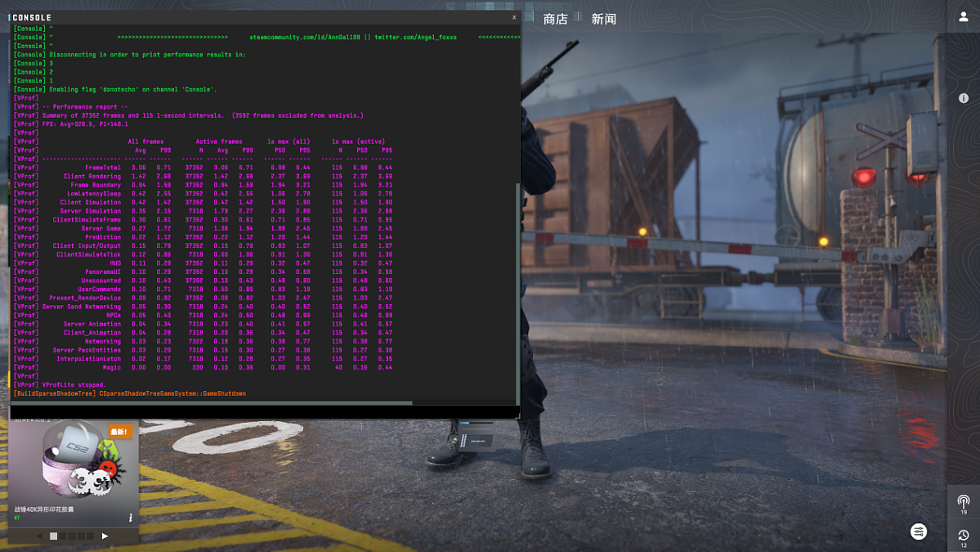Click the Unaccounted row label
Screen dimensions: 980x552
101,280
